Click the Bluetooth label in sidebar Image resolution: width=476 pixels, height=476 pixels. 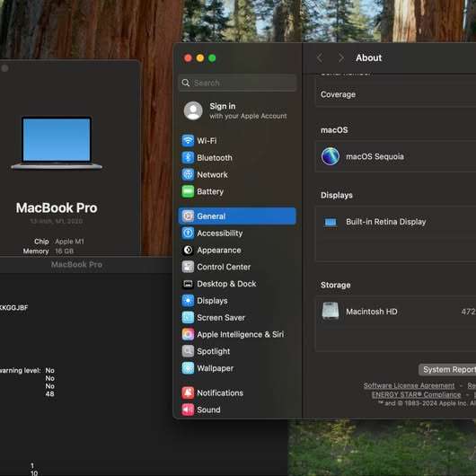click(x=215, y=158)
